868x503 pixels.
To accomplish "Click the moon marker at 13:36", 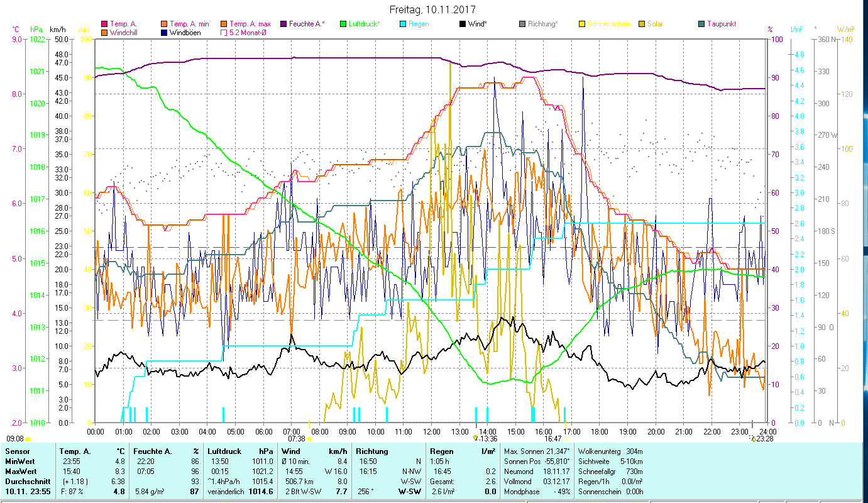I will click(475, 439).
